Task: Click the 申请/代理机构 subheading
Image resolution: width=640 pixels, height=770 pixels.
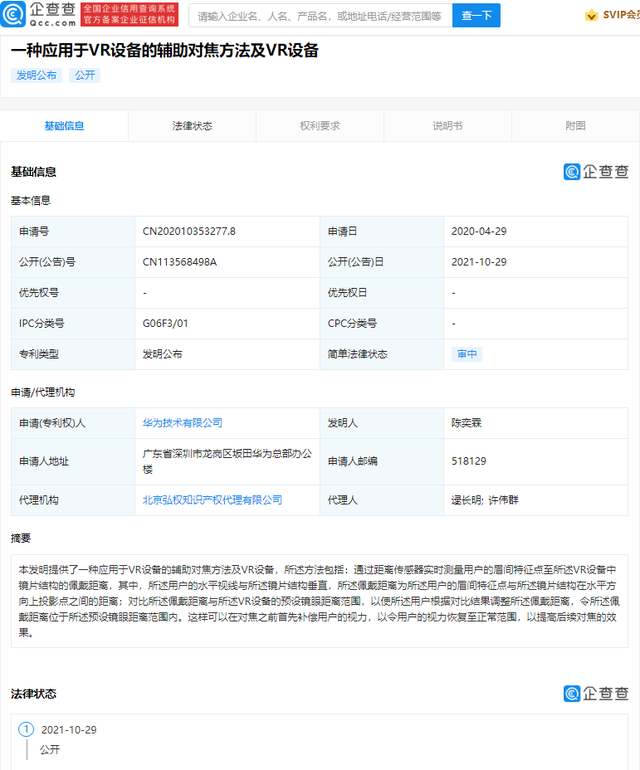Action: (x=43, y=392)
